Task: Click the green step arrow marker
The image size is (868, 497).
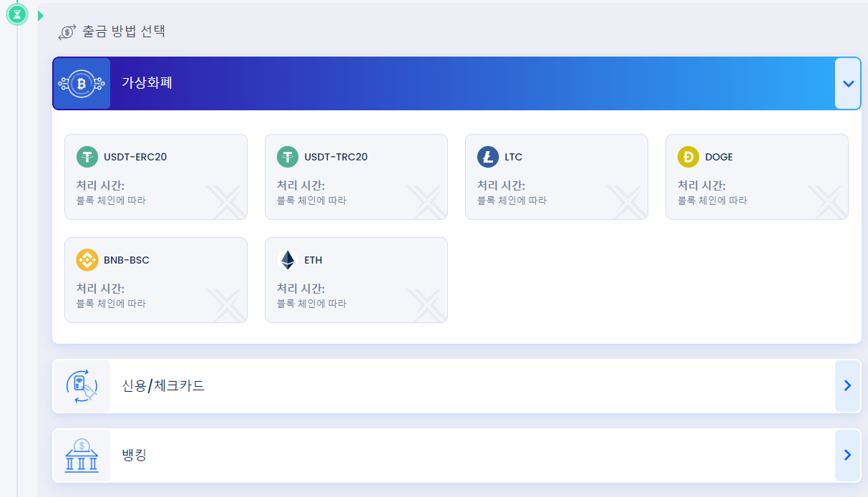Action: coord(41,15)
